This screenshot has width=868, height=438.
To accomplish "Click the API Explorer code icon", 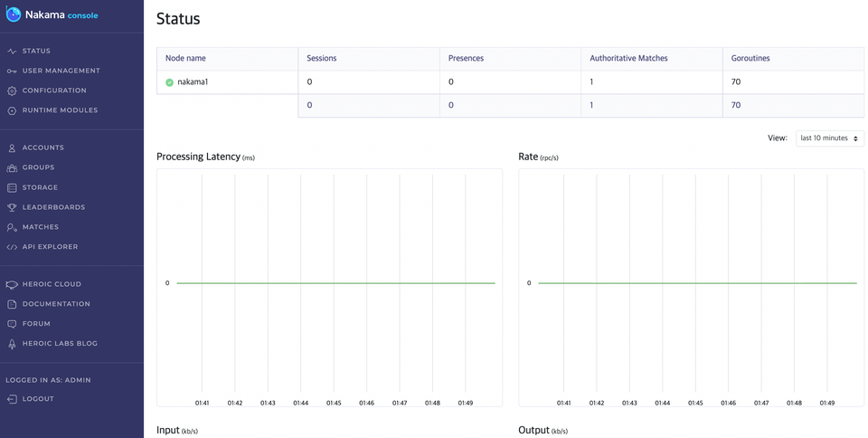I will pos(12,247).
